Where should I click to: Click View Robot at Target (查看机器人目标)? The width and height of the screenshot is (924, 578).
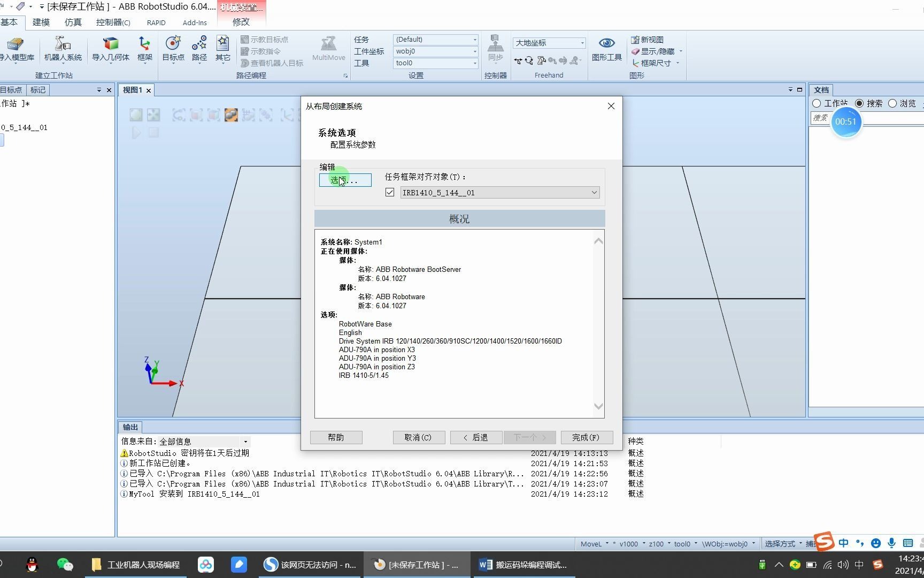click(x=272, y=63)
